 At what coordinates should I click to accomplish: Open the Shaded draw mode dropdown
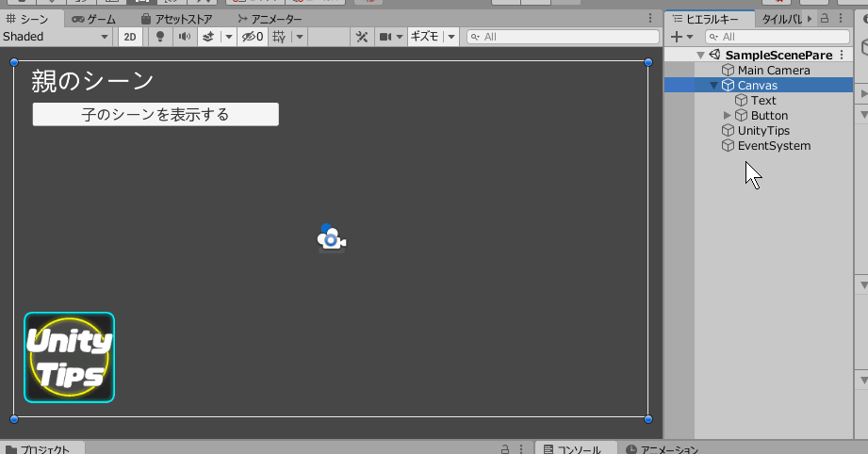click(x=56, y=37)
